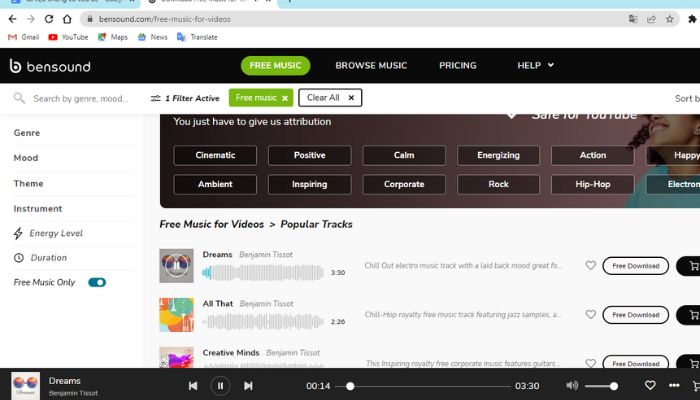The width and height of the screenshot is (700, 400).
Task: Favorite the Creative Minds heart icon
Action: pos(591,363)
